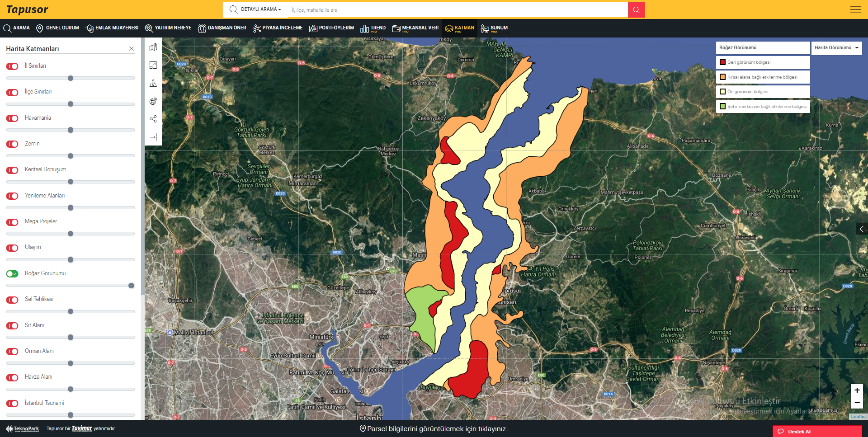This screenshot has width=868, height=437.
Task: Click the map layers tool icon
Action: click(153, 47)
